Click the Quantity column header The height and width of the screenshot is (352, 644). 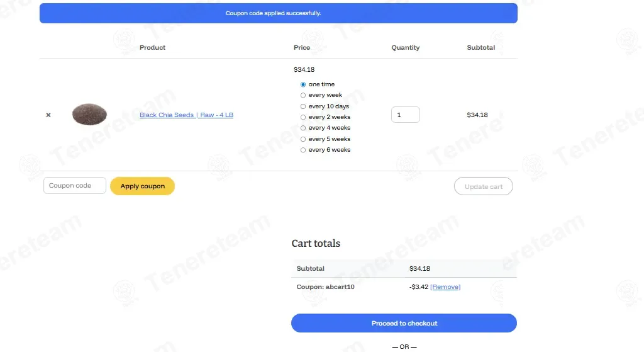tap(406, 48)
